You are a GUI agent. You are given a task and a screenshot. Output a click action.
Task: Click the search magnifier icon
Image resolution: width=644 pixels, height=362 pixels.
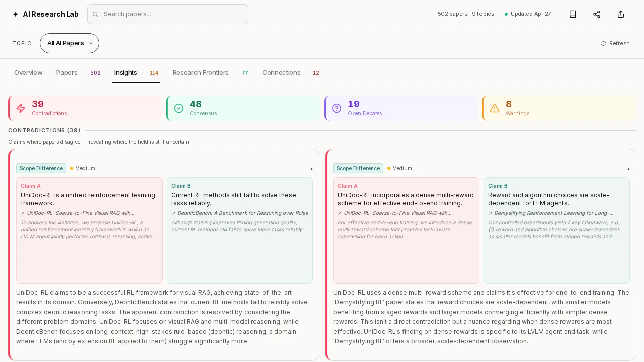pyautogui.click(x=95, y=14)
